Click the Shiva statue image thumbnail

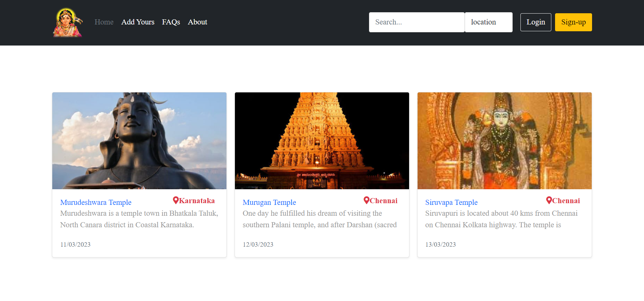pos(139,141)
